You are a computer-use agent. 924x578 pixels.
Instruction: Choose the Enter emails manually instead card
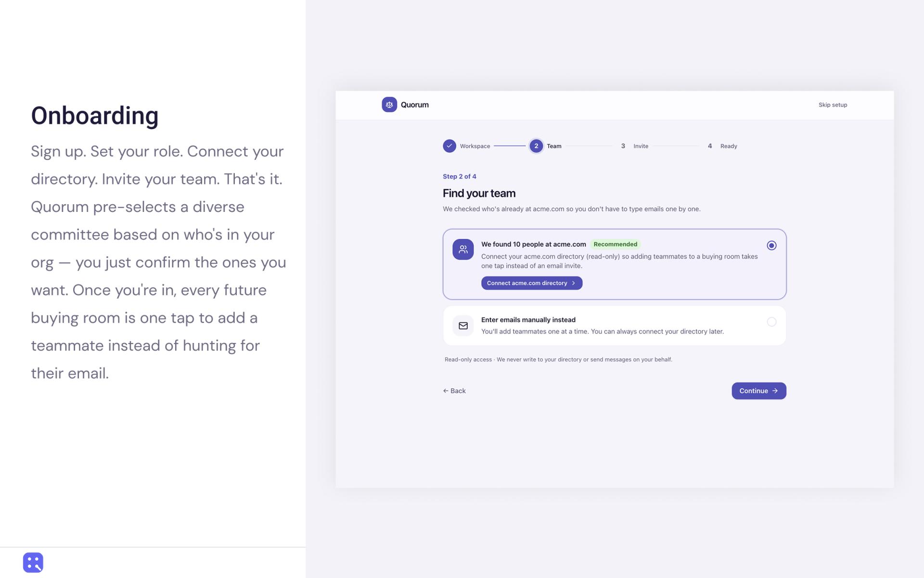click(x=615, y=326)
